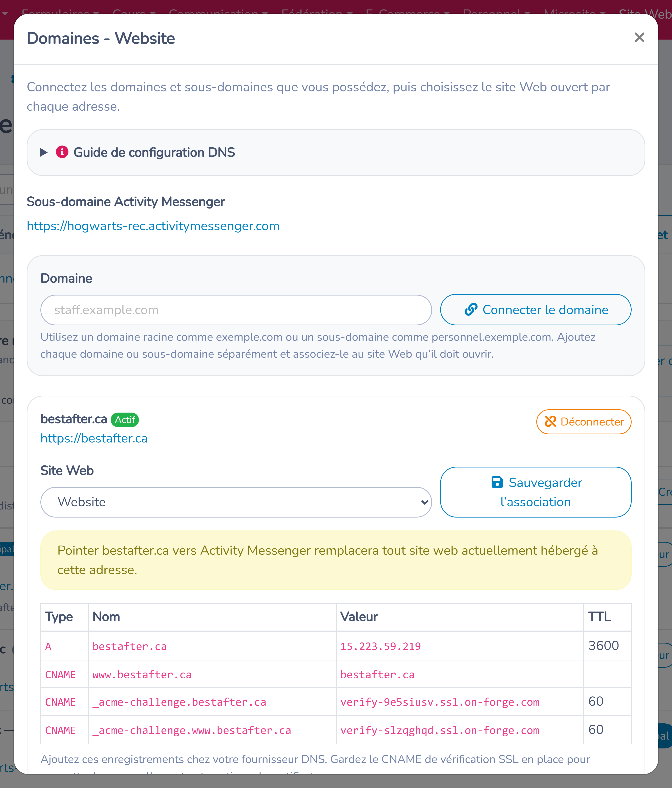Open the Guide de configuration DNS heading

pyautogui.click(x=154, y=153)
